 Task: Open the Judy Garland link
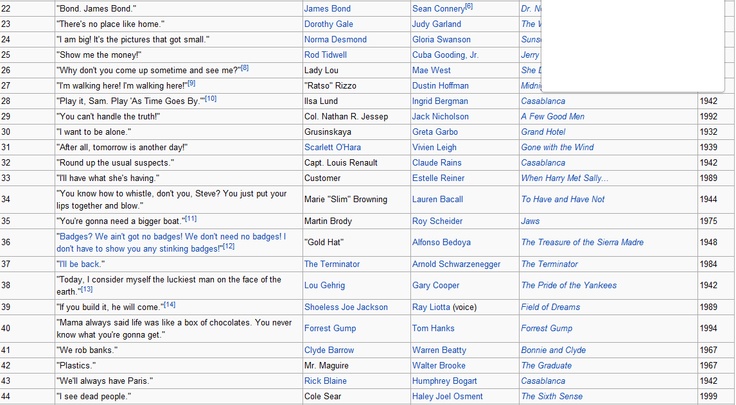coord(437,24)
